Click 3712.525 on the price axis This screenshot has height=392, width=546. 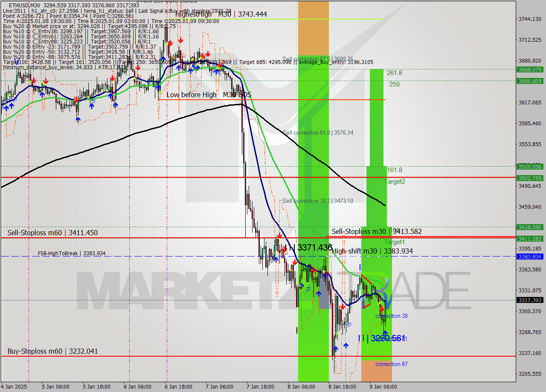(530, 40)
